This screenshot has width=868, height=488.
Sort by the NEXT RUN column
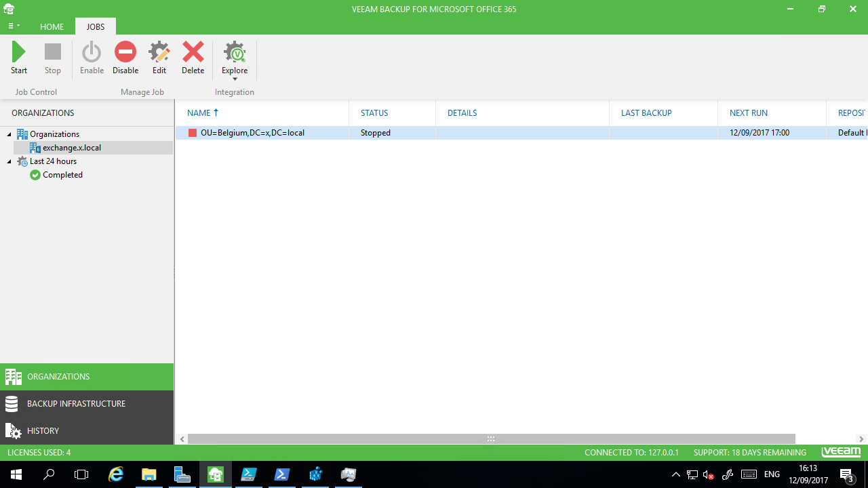click(772, 113)
